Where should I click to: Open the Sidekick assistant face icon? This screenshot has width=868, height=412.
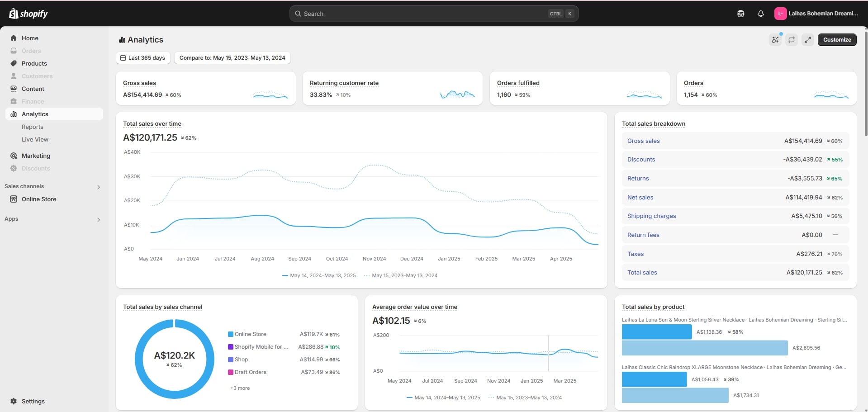(740, 14)
